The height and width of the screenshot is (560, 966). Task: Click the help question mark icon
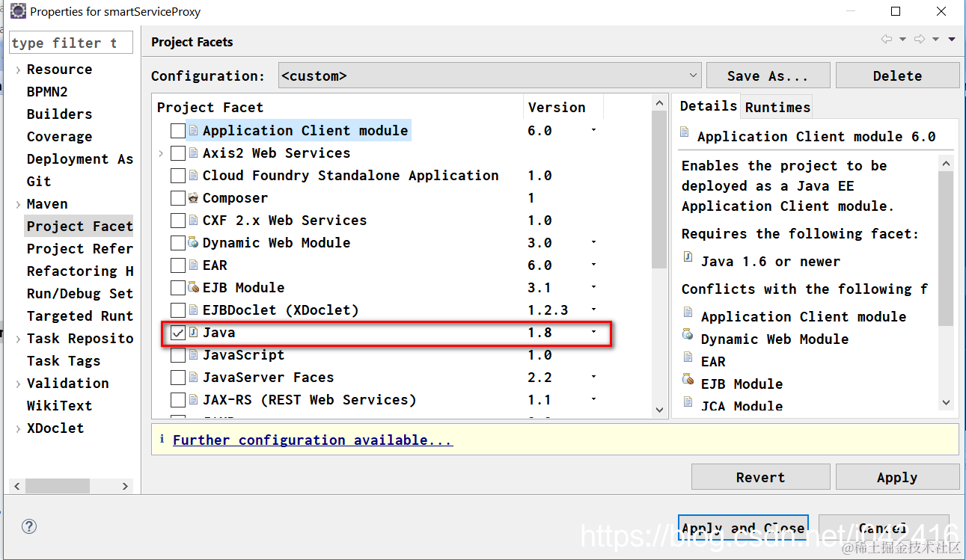tap(29, 526)
